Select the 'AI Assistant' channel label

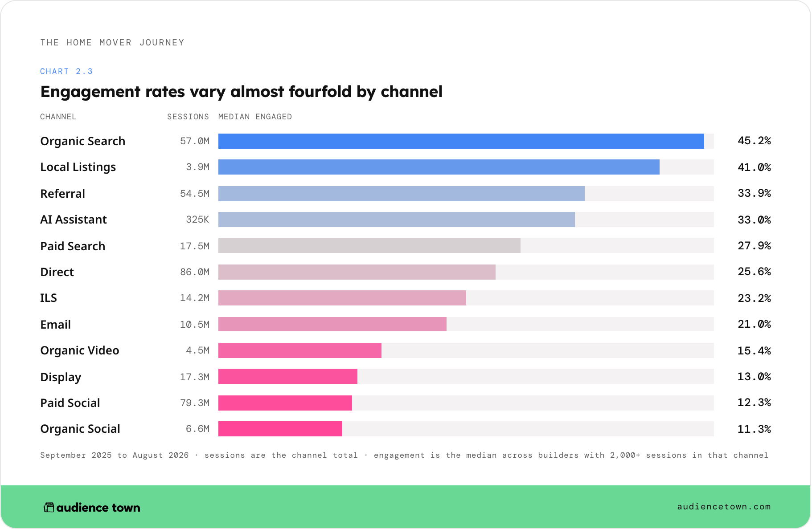[x=74, y=220]
